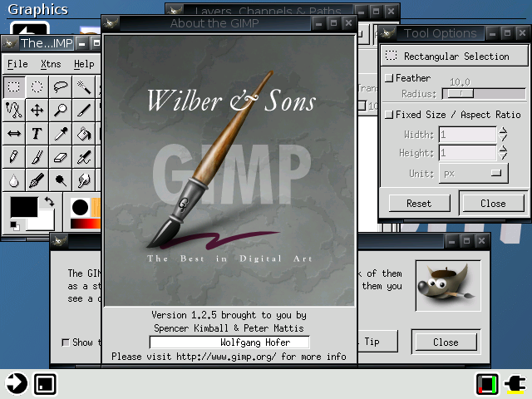
Task: Select the Smudge finger tool
Action: [83, 180]
